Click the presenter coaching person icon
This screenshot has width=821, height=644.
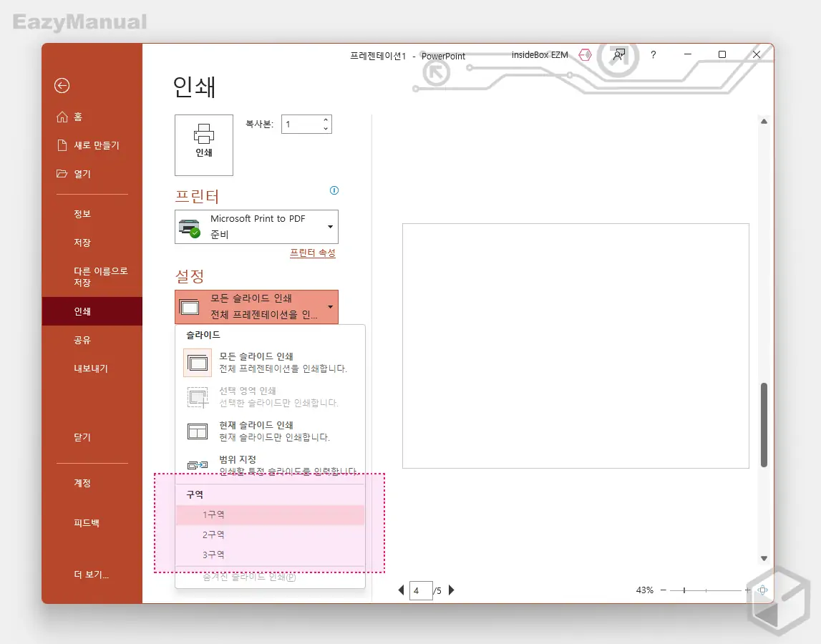[619, 54]
